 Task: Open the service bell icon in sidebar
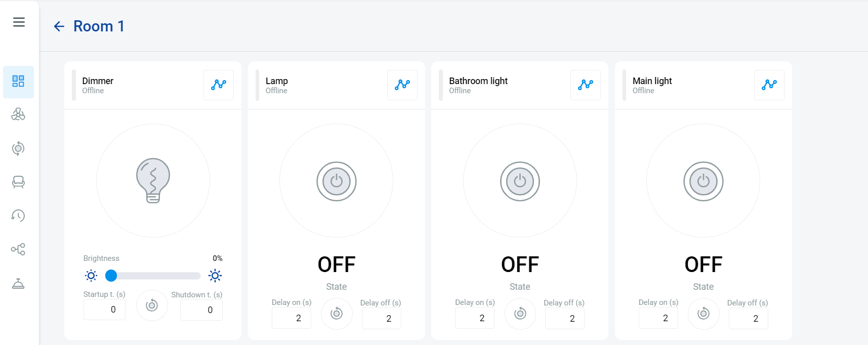pyautogui.click(x=18, y=283)
